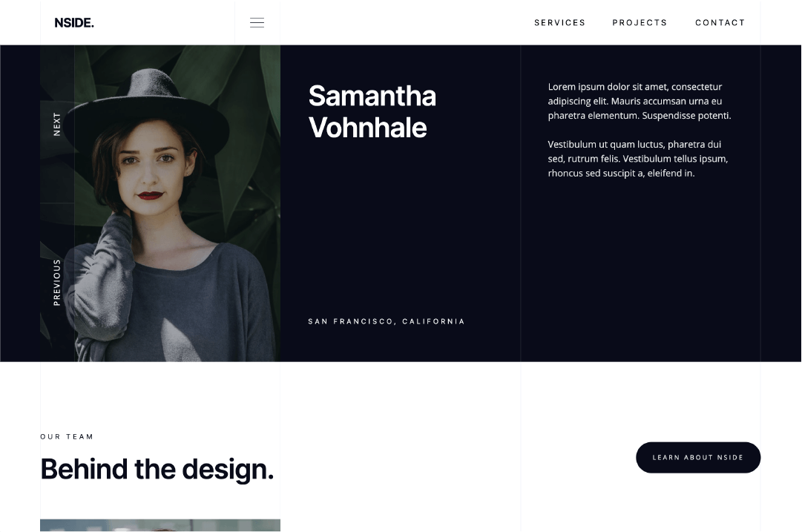Click the Vestibulum ut quam paragraph
Image resolution: width=802 pixels, height=532 pixels.
(638, 159)
